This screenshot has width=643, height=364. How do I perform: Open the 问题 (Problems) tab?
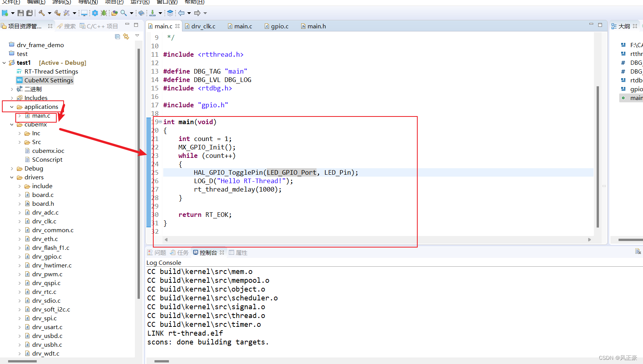click(x=157, y=253)
